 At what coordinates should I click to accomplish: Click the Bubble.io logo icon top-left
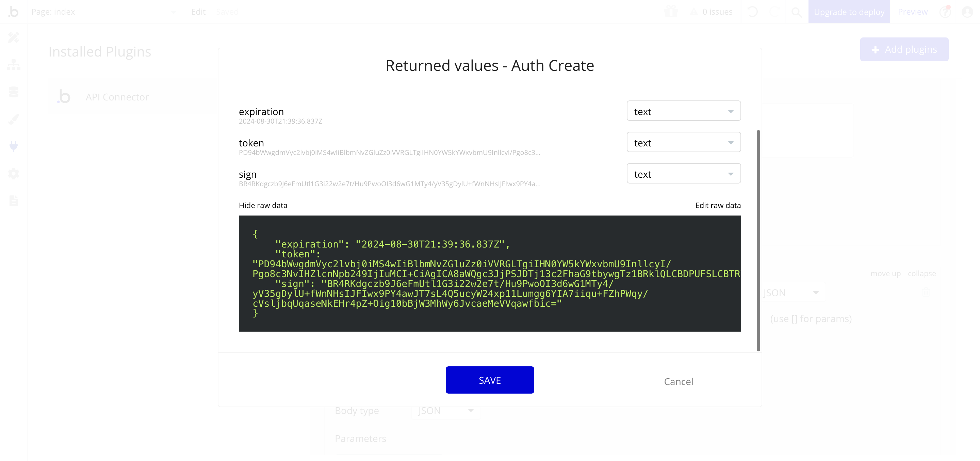point(13,11)
